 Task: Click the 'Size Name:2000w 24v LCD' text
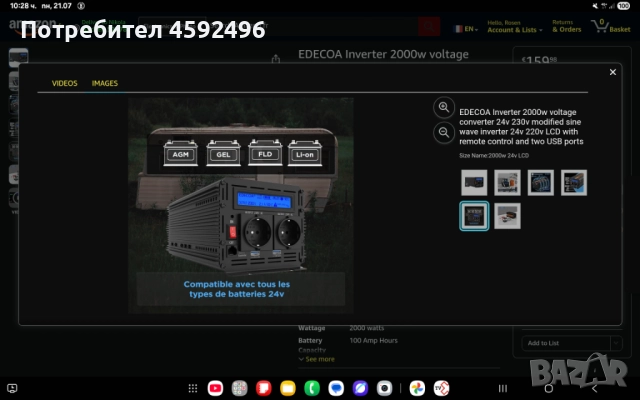click(494, 156)
